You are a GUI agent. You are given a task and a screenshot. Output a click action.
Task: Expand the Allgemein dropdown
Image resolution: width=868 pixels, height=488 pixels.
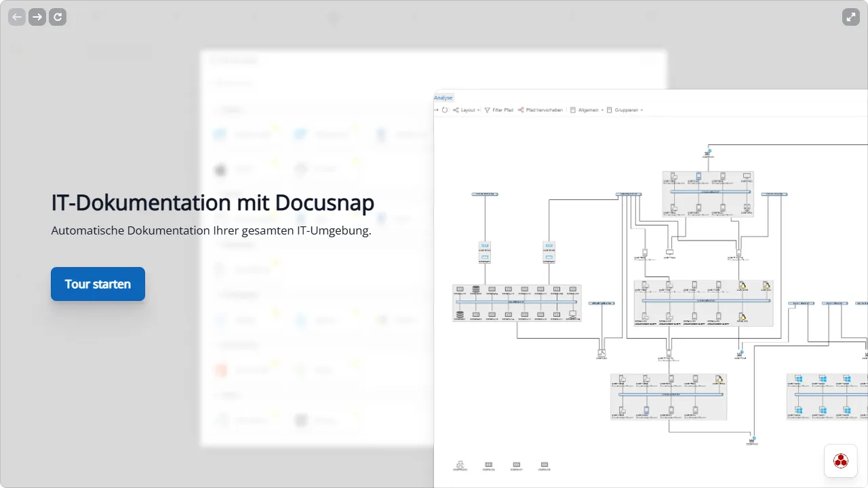coord(587,110)
